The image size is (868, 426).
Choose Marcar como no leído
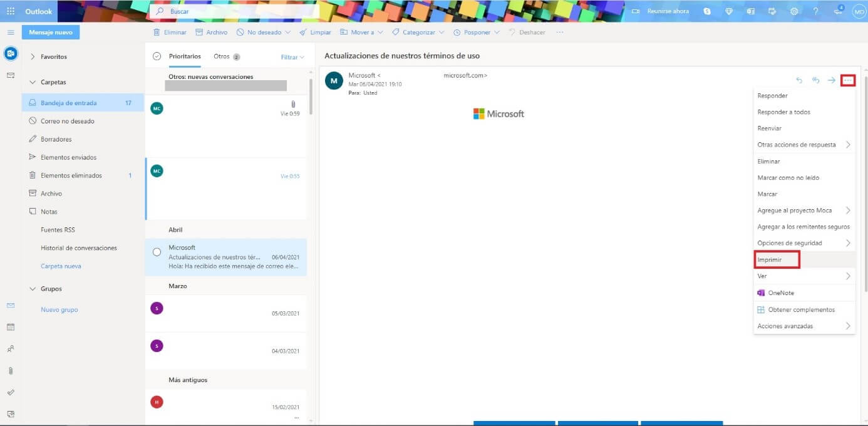[804, 178]
